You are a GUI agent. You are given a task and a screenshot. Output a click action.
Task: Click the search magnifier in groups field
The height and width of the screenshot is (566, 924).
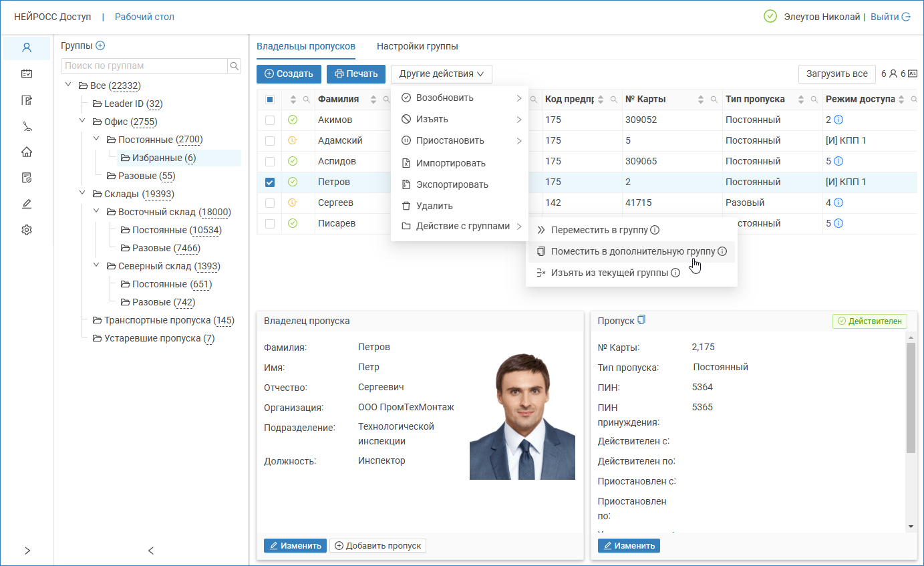235,66
